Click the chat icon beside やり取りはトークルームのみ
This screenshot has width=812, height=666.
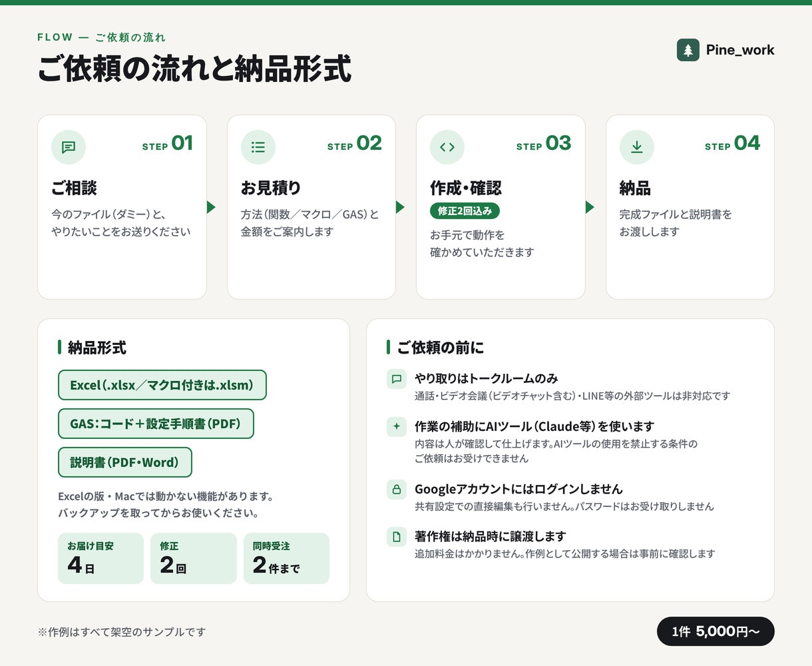(x=397, y=379)
